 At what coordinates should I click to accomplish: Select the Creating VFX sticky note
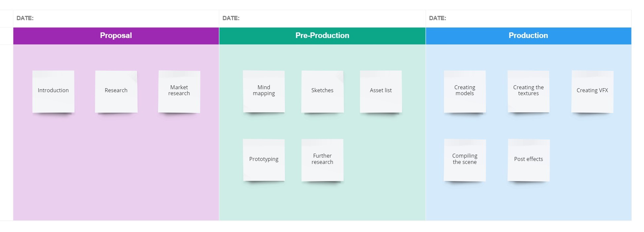tap(592, 91)
